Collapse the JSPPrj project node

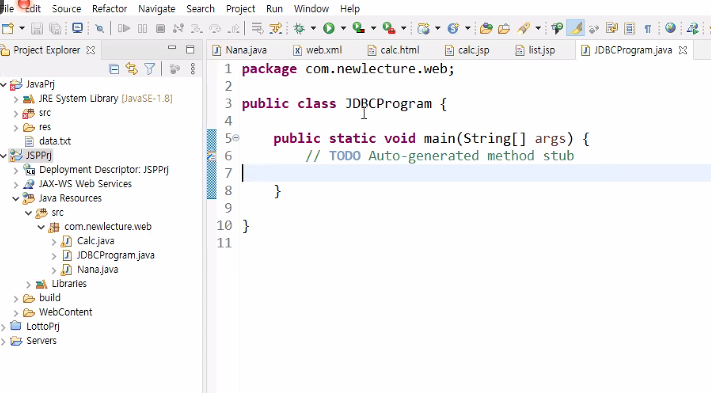[x=4, y=155]
